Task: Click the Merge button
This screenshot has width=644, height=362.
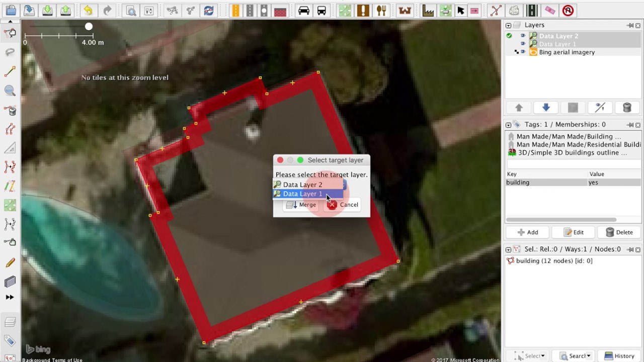Action: coord(300,205)
